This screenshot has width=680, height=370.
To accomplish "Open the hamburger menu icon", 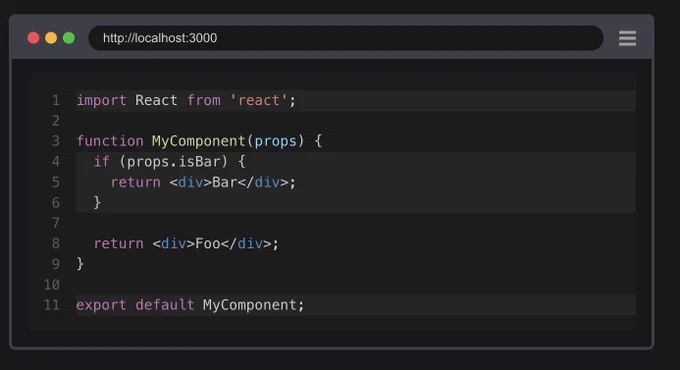I will point(627,38).
